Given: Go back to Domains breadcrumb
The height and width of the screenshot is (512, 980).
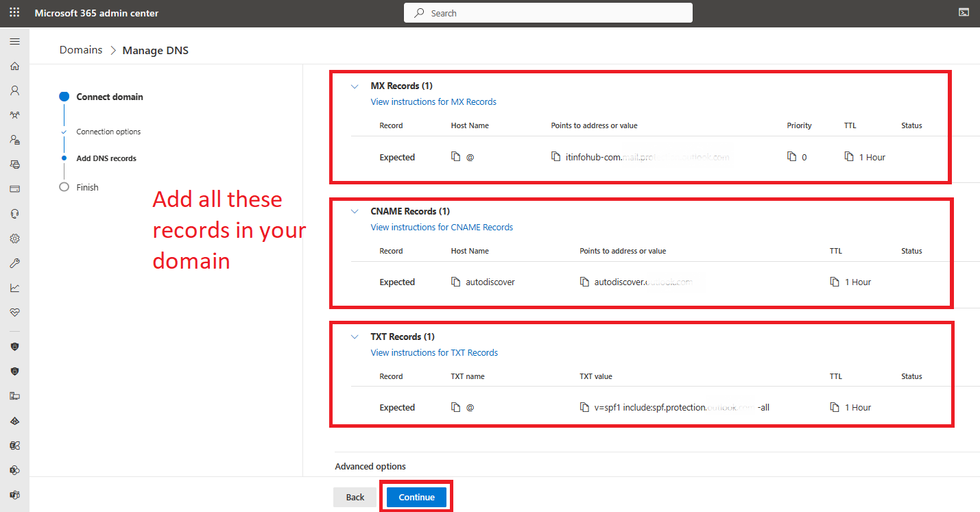Looking at the screenshot, I should coord(81,49).
